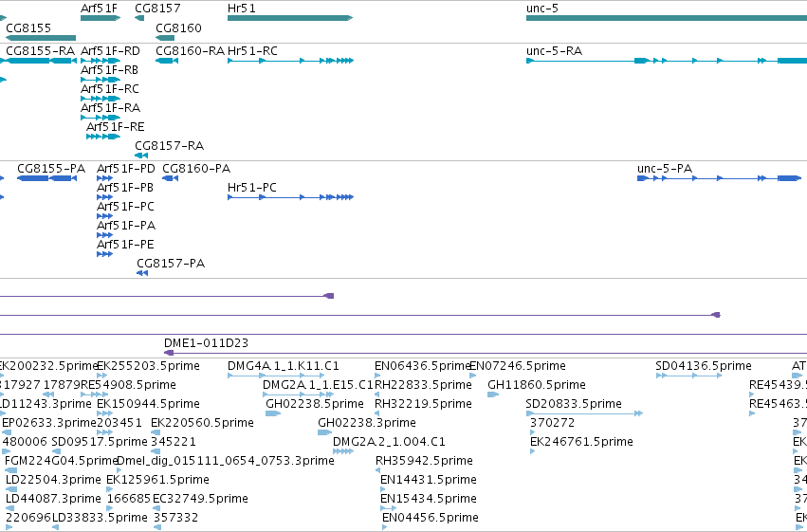807x532 pixels.
Task: Select EST EK246761.5prime
Action: pyautogui.click(x=533, y=451)
